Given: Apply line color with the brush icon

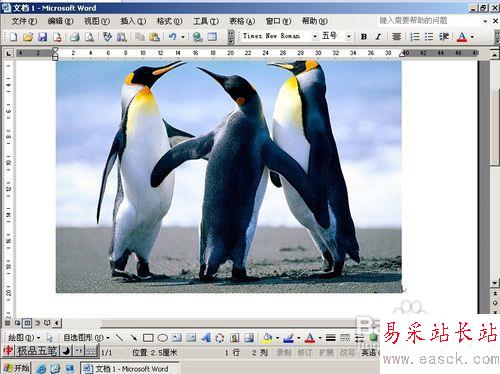Looking at the screenshot, I should (x=288, y=338).
